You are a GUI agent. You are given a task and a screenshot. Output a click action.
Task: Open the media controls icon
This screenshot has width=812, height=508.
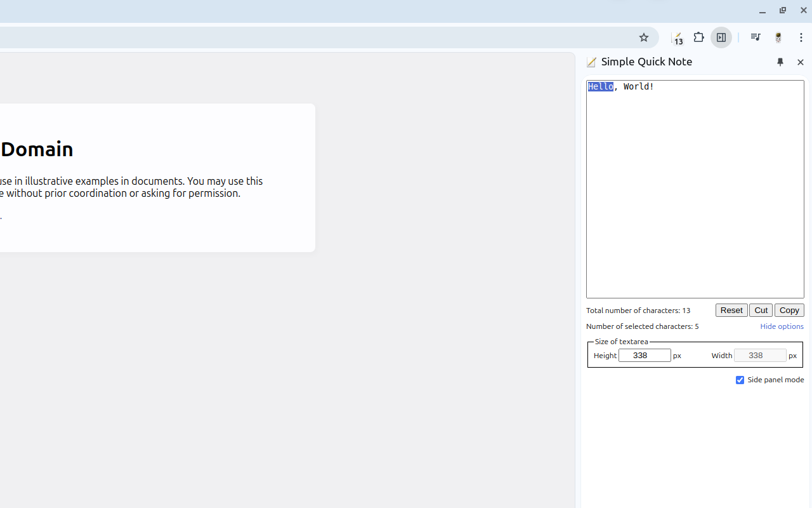755,37
